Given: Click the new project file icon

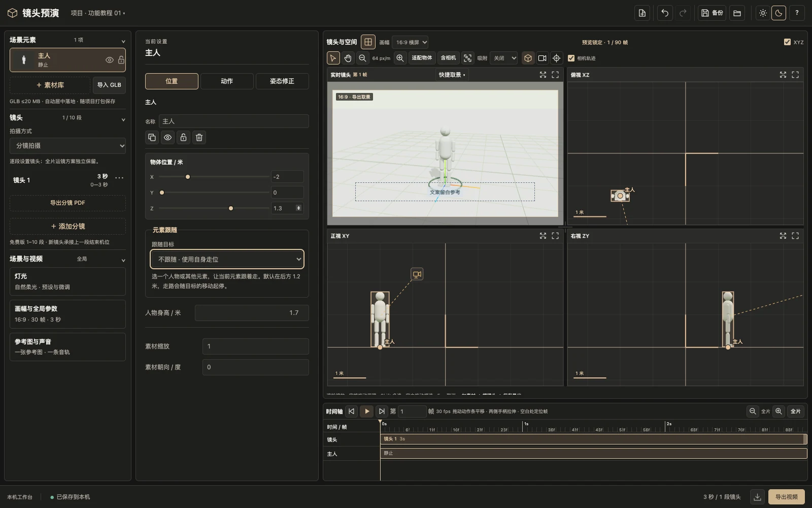Looking at the screenshot, I should pyautogui.click(x=642, y=13).
